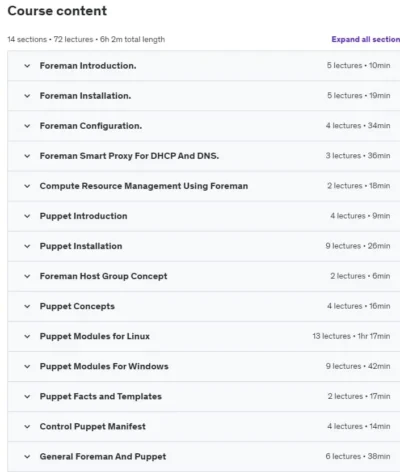400x472 pixels.
Task: Open chevron beside Foreman Smart Proxy section
Action: pos(27,156)
